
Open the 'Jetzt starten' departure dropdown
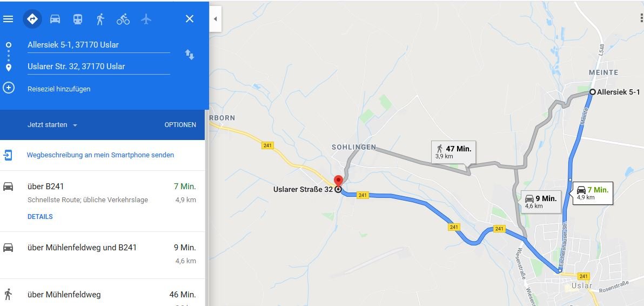[x=52, y=125]
